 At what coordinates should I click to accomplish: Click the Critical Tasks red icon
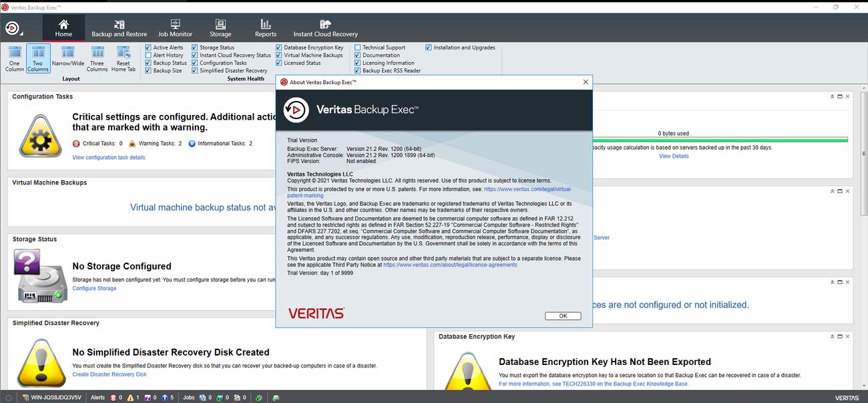click(x=76, y=144)
